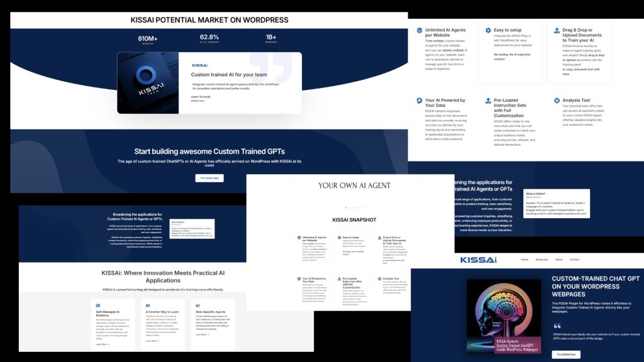The height and width of the screenshot is (362, 644).
Task: Go to the Showcase page in the navbar
Action: [541, 260]
